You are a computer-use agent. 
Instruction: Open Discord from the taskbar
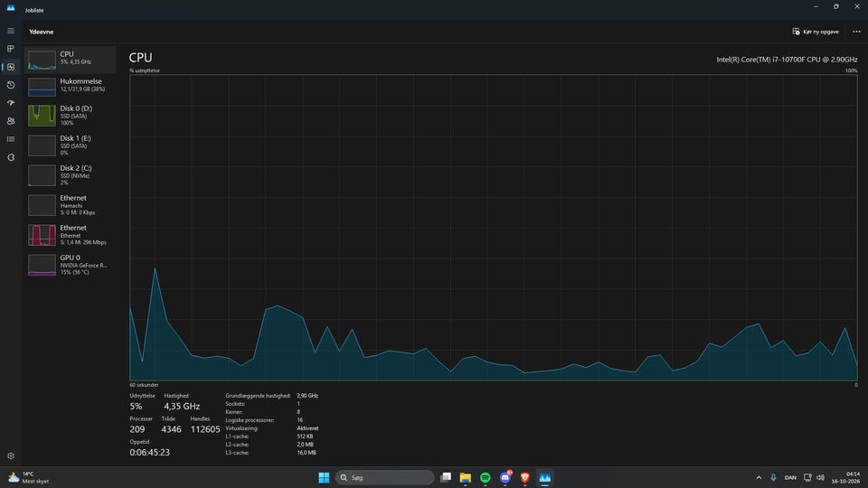coord(505,477)
